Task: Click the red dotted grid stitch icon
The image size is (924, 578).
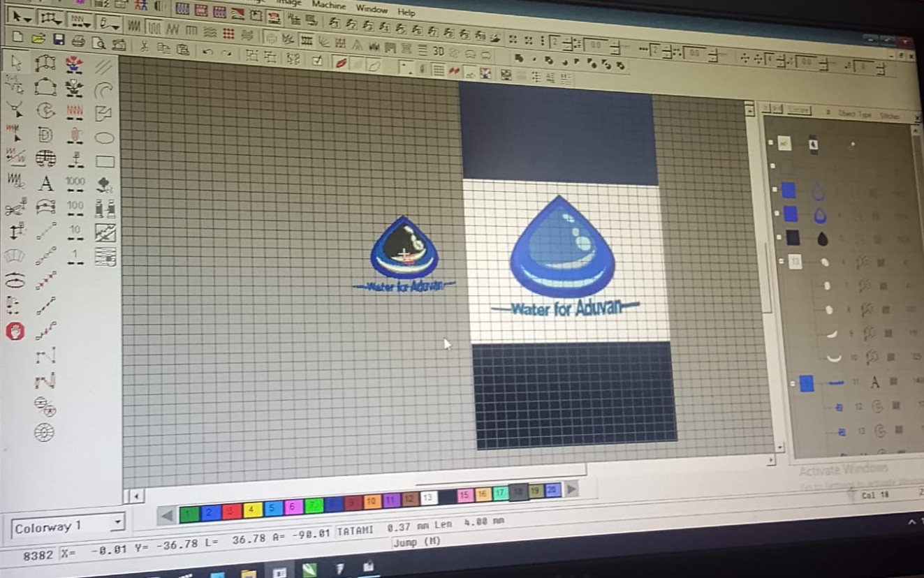Action: 228,33
